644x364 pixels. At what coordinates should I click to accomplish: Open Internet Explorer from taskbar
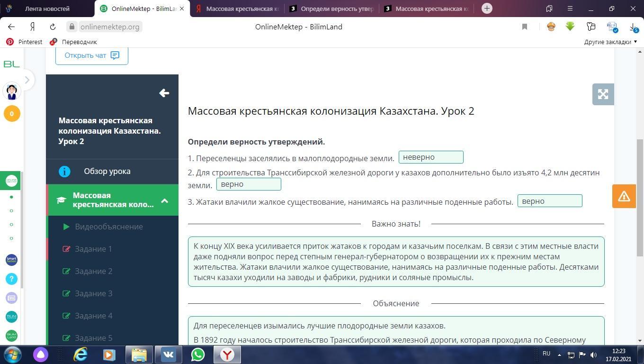point(80,355)
